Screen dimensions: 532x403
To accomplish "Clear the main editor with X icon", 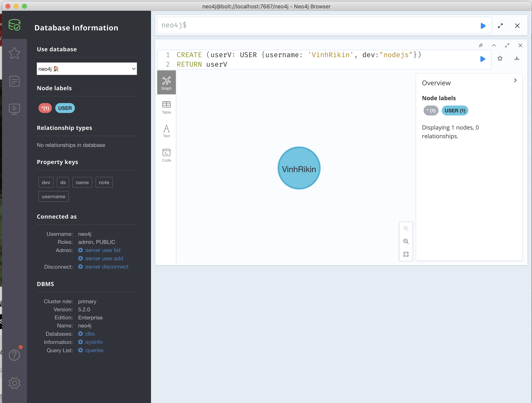I will (517, 26).
